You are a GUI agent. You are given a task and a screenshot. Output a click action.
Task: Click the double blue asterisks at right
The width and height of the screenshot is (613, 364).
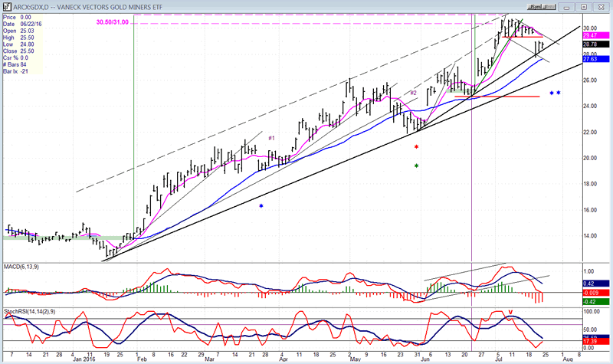point(555,93)
